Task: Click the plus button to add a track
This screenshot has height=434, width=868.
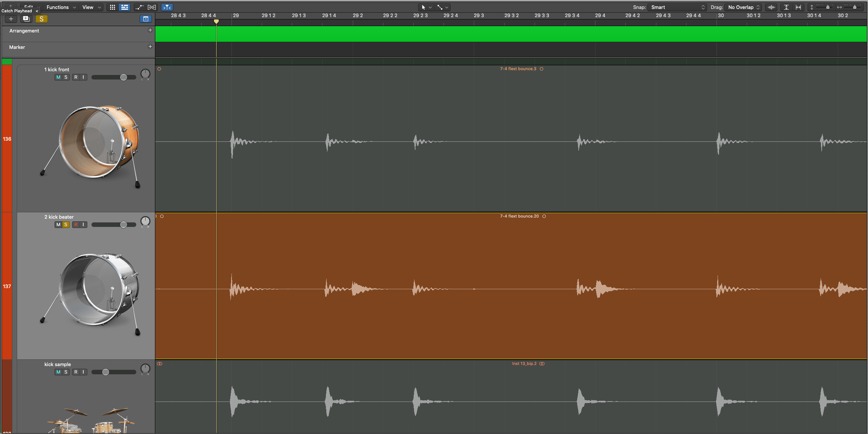Action: click(10, 19)
